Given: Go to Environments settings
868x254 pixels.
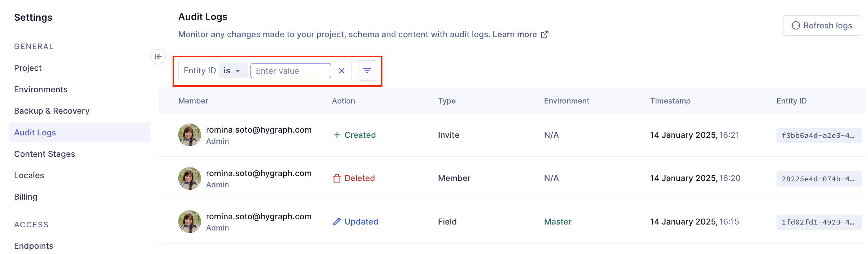Looking at the screenshot, I should pyautogui.click(x=41, y=89).
